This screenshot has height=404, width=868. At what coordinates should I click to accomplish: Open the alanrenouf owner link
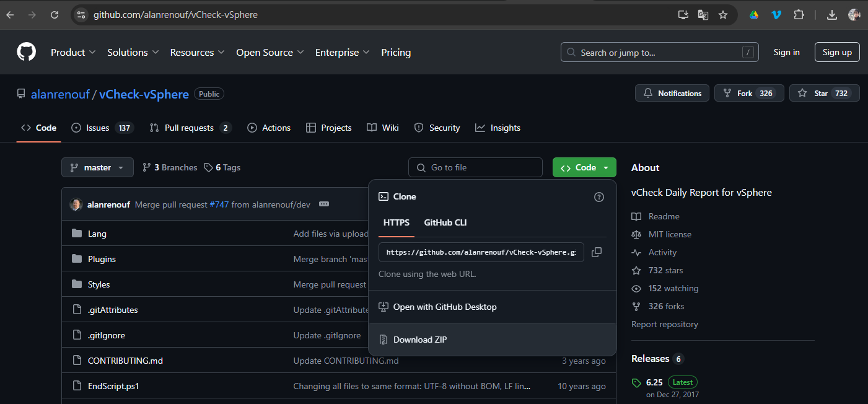60,94
